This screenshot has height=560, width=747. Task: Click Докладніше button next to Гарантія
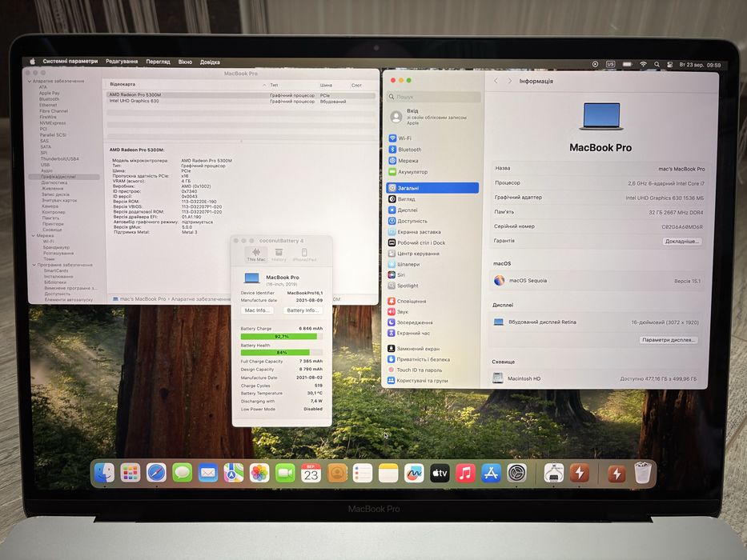681,242
